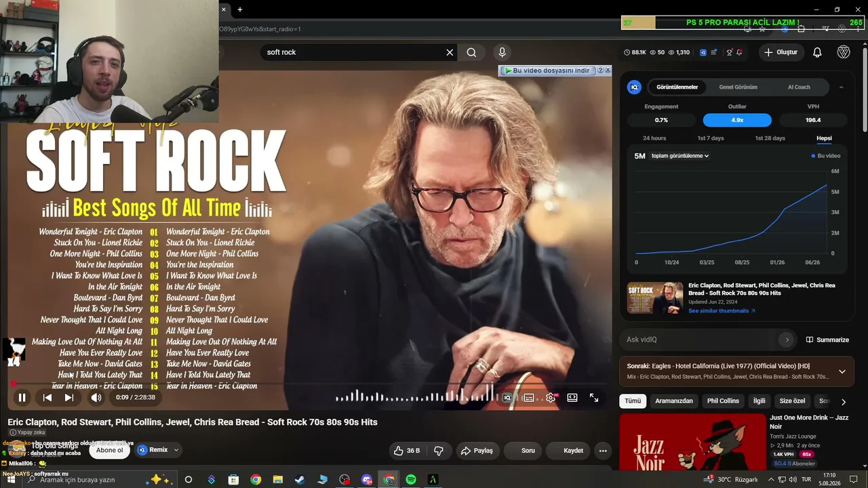Select the Size özel filter chip
Viewport: 868px width, 488px height.
[x=792, y=401]
